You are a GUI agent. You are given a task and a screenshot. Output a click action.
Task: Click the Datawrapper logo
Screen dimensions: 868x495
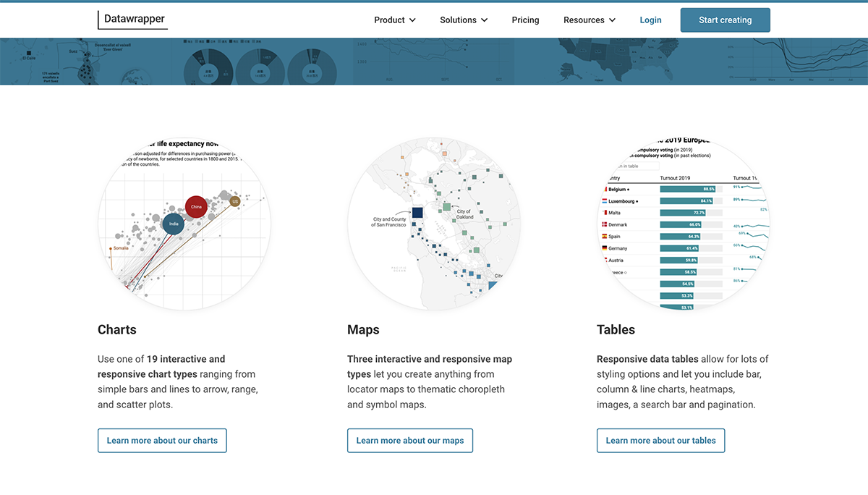(x=132, y=20)
